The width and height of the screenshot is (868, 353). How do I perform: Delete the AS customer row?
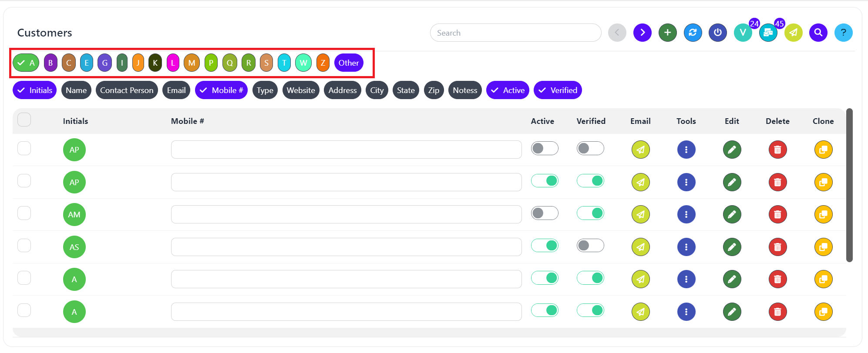(x=777, y=247)
